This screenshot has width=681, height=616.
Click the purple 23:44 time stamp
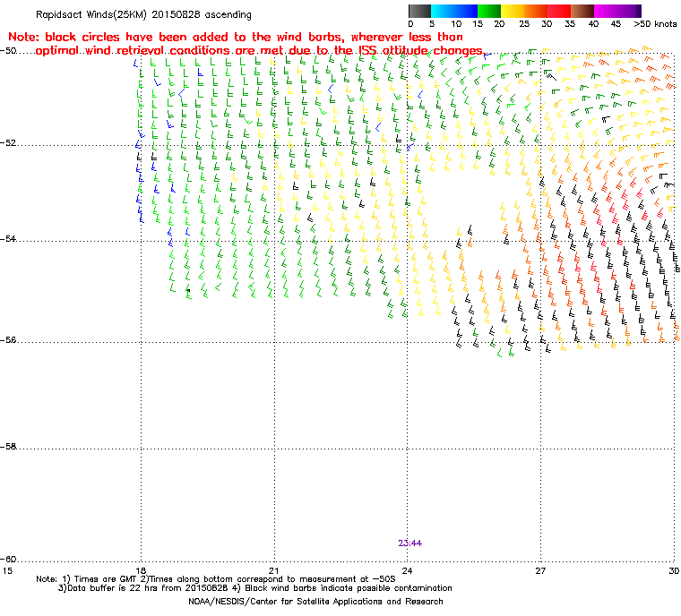(410, 543)
